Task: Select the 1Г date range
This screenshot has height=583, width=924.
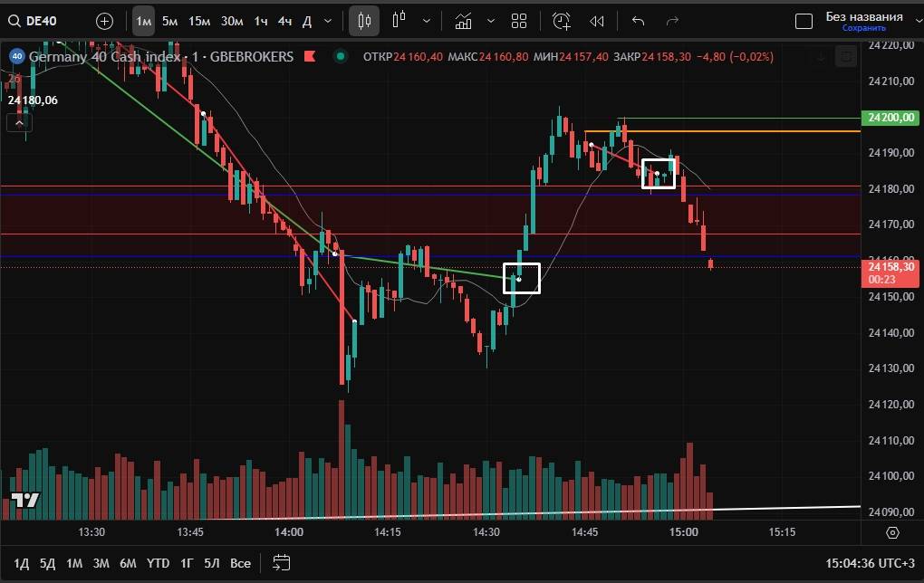Action: [187, 564]
